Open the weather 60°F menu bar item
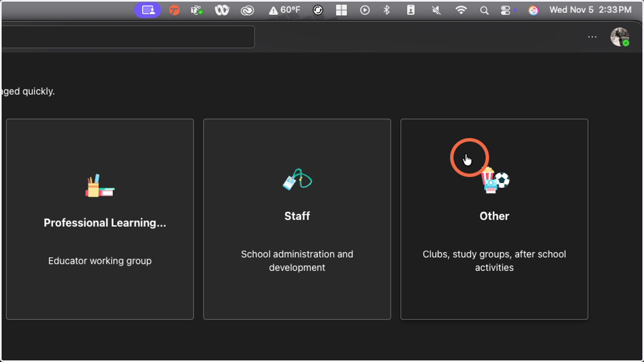 coord(284,10)
